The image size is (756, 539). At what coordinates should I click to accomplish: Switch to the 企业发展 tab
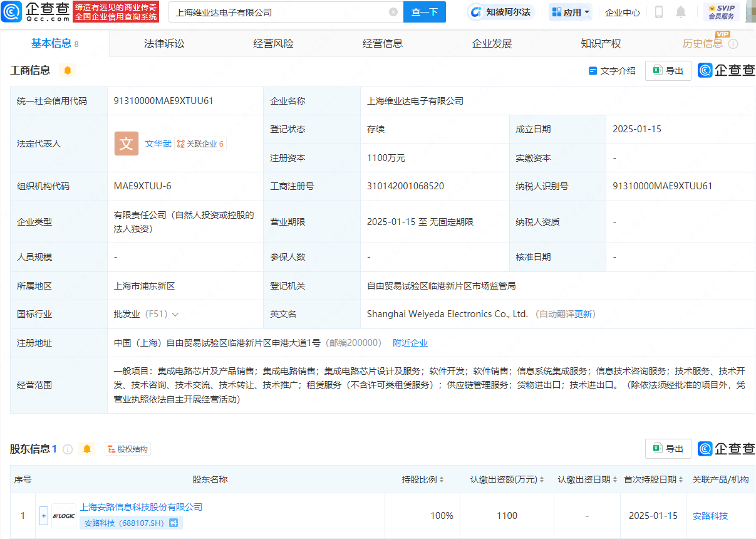[x=492, y=43]
